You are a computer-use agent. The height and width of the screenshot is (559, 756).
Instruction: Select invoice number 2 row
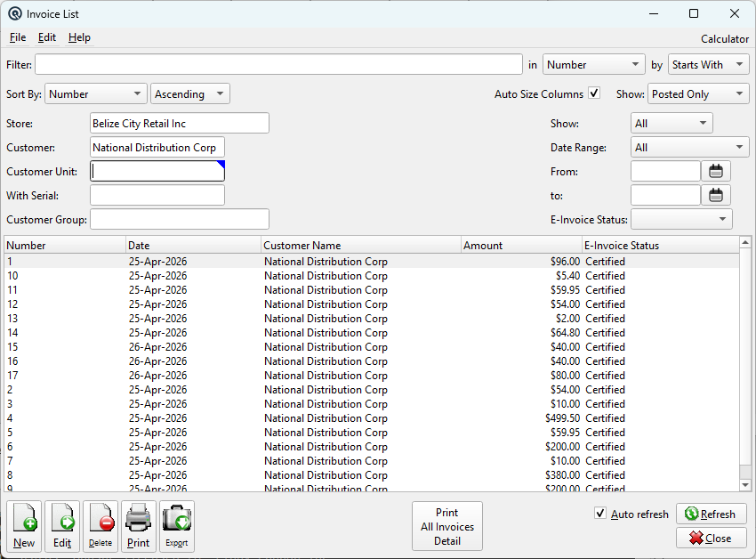[x=371, y=390]
